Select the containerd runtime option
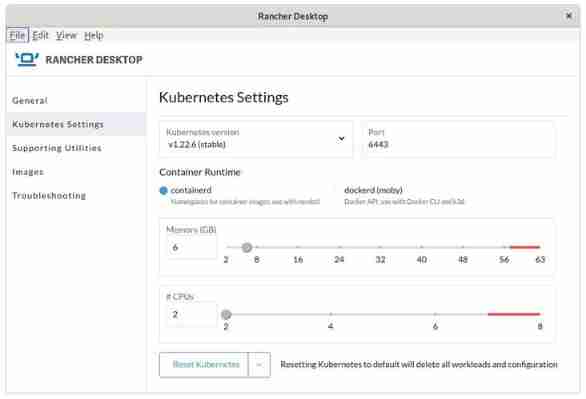The image size is (586, 399). pyautogui.click(x=163, y=190)
